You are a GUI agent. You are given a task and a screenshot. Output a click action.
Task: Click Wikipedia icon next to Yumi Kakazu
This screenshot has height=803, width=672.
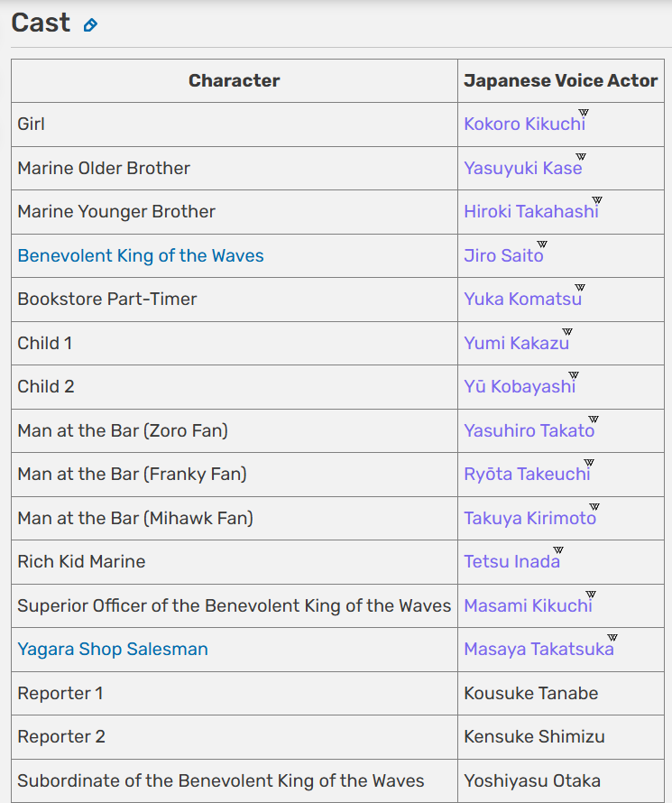[x=567, y=331]
